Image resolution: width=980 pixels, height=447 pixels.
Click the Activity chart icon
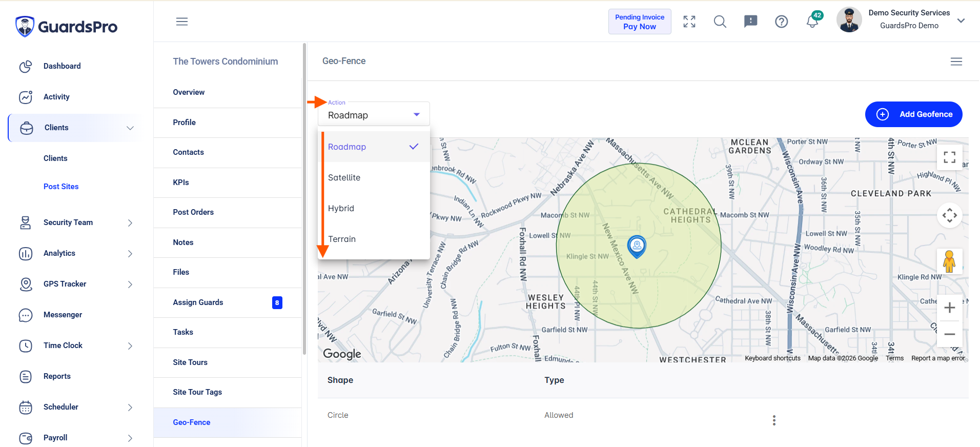(x=26, y=97)
